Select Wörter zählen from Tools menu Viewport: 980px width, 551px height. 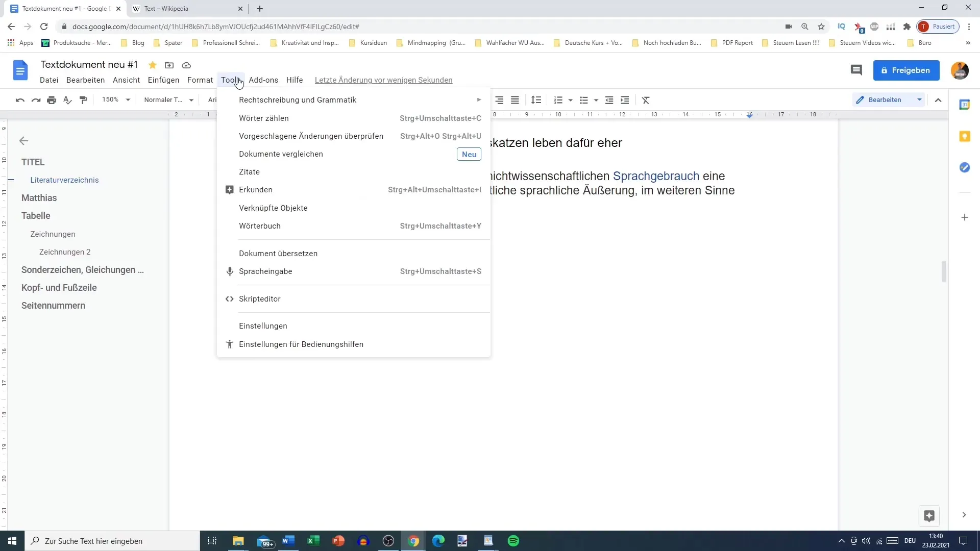coord(263,118)
